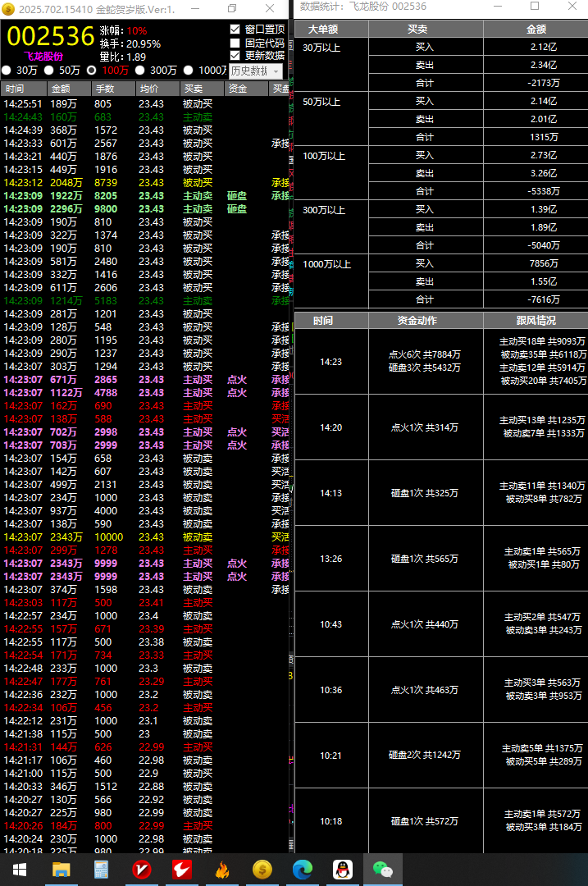Click the 换手 20.95% label
This screenshot has height=886, width=588.
pos(130,44)
